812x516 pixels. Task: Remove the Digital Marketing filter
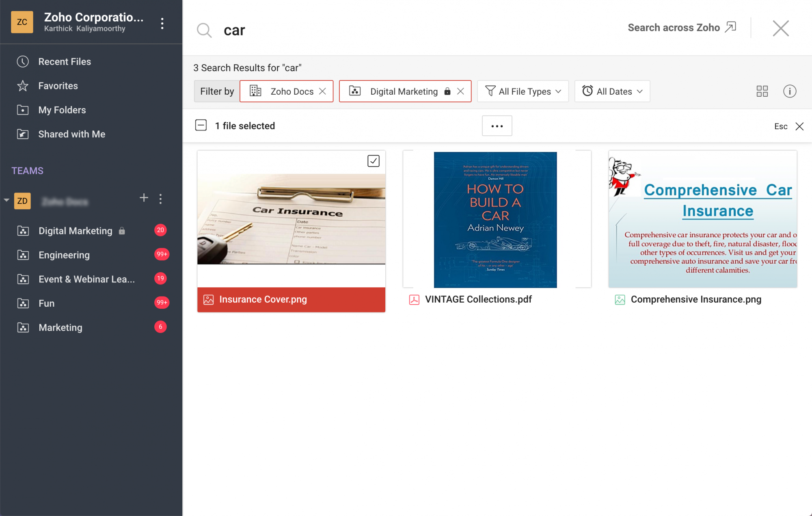coord(461,91)
